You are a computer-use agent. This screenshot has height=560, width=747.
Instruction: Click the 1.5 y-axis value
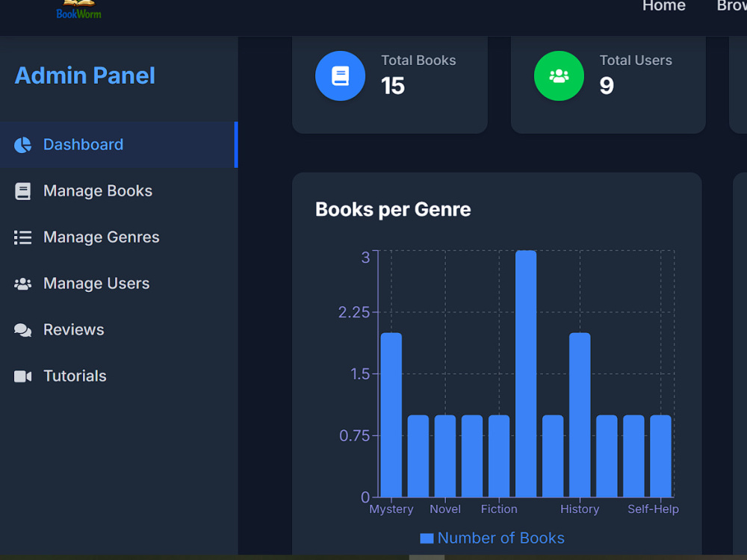tap(360, 374)
